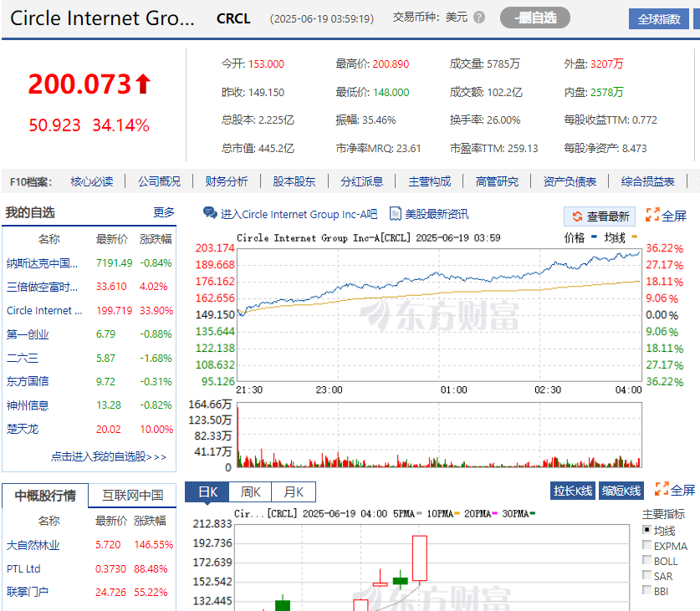Click the 最低价 148.000 value
Viewport: 700px width, 611px height.
click(x=391, y=93)
